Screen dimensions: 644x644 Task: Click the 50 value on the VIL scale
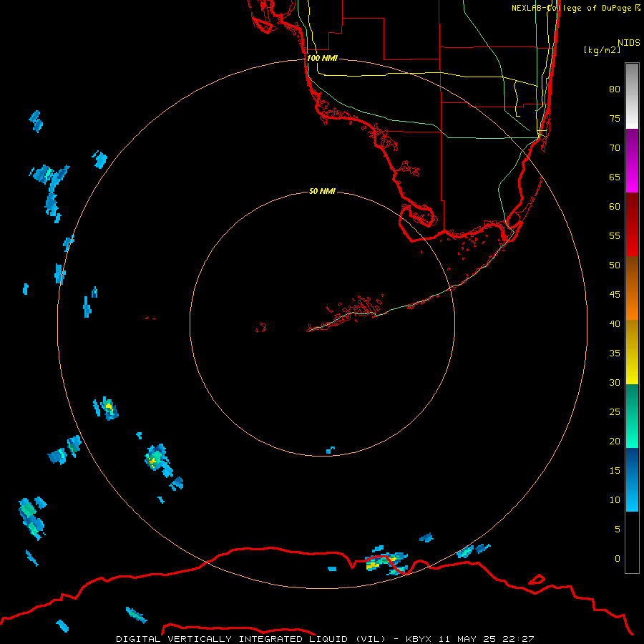coord(615,265)
